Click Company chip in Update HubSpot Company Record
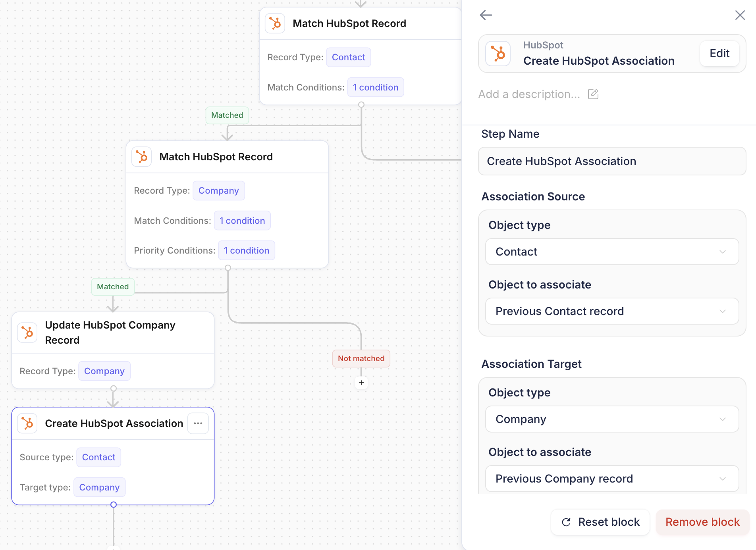756x550 pixels. [x=104, y=371]
